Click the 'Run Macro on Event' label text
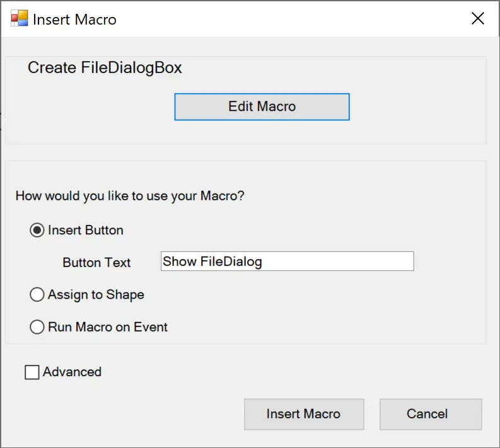Image resolution: width=500 pixels, height=448 pixels. [x=108, y=327]
